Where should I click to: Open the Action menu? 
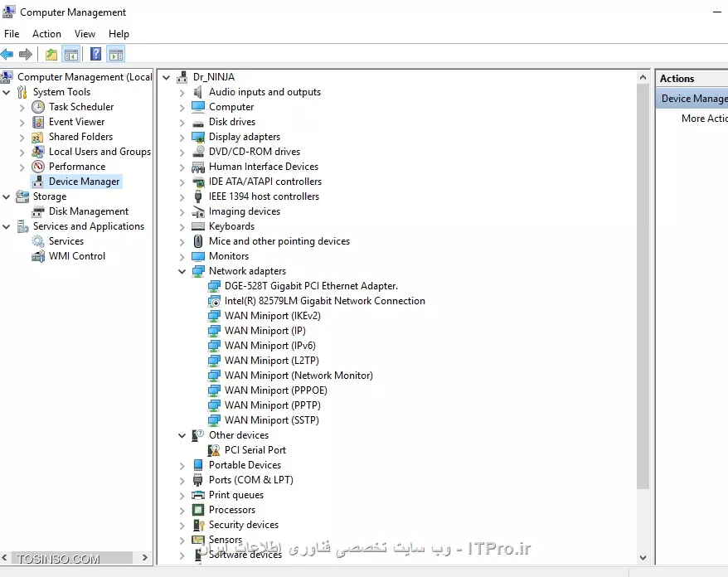[x=46, y=34]
